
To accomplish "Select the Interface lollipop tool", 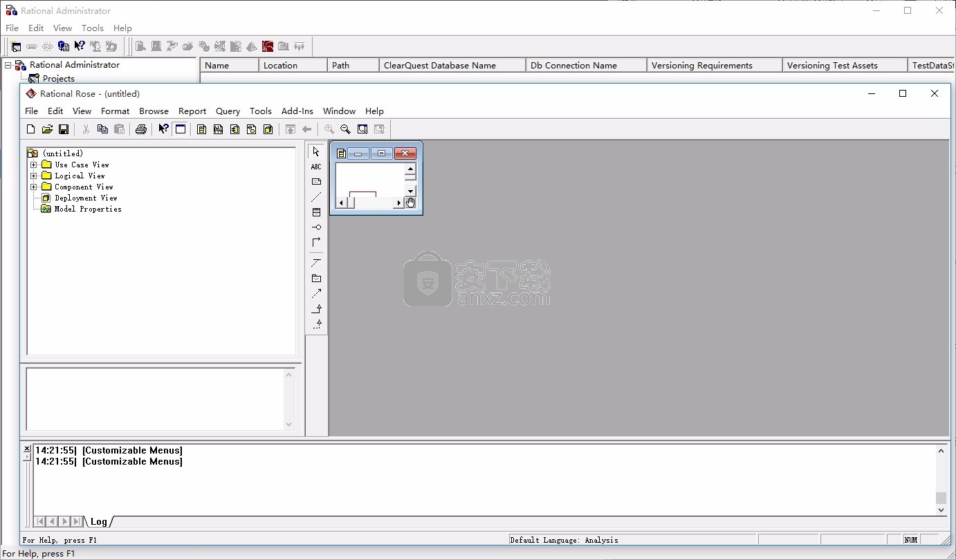I will click(x=316, y=227).
